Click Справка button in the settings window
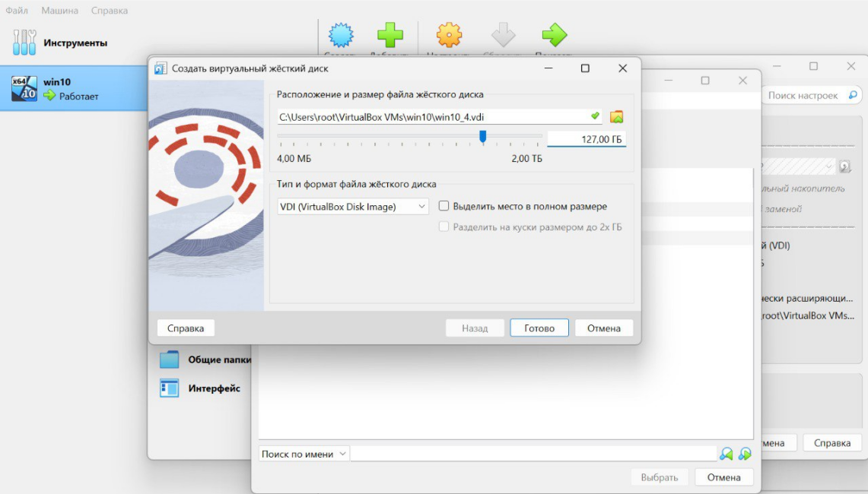The width and height of the screenshot is (868, 494). click(832, 443)
